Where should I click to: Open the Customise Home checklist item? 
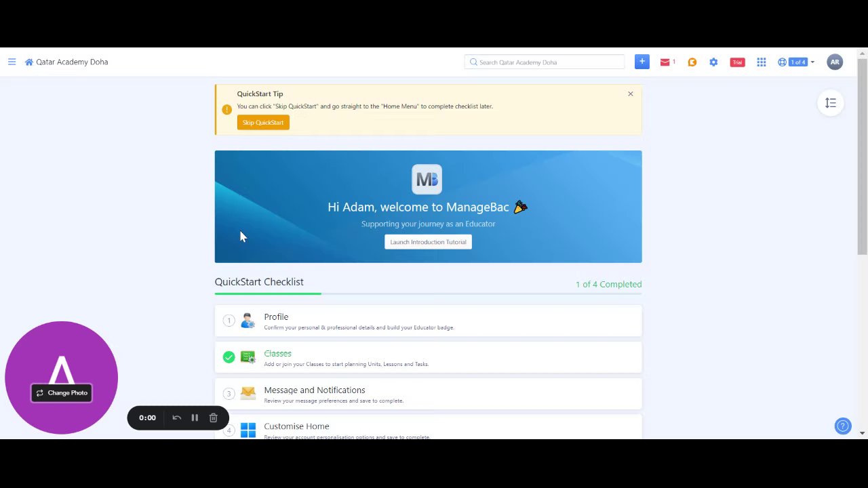click(x=428, y=427)
